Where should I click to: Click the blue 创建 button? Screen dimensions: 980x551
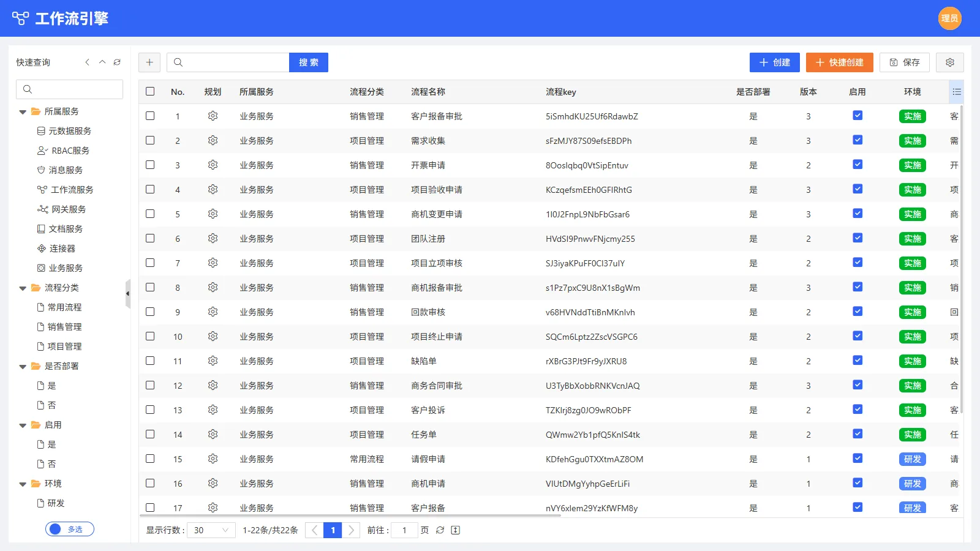[x=775, y=62]
